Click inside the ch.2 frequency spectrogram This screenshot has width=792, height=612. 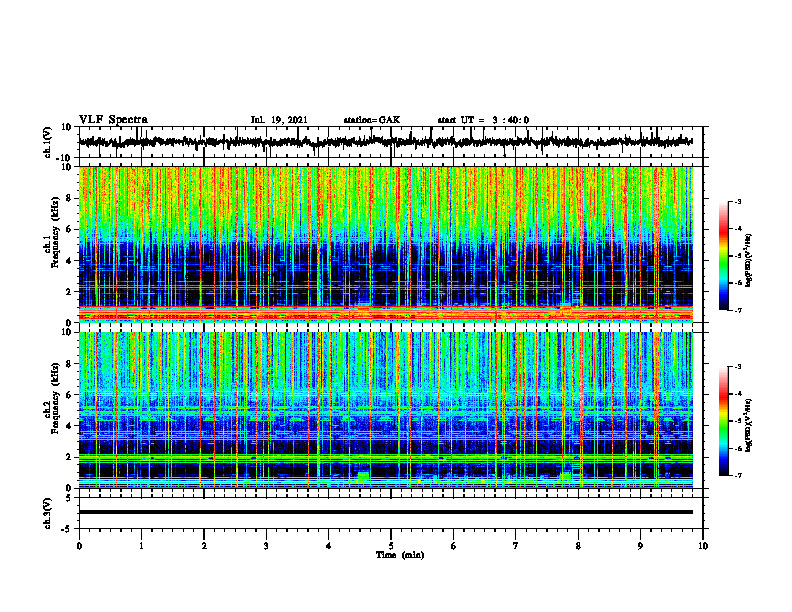(386, 410)
